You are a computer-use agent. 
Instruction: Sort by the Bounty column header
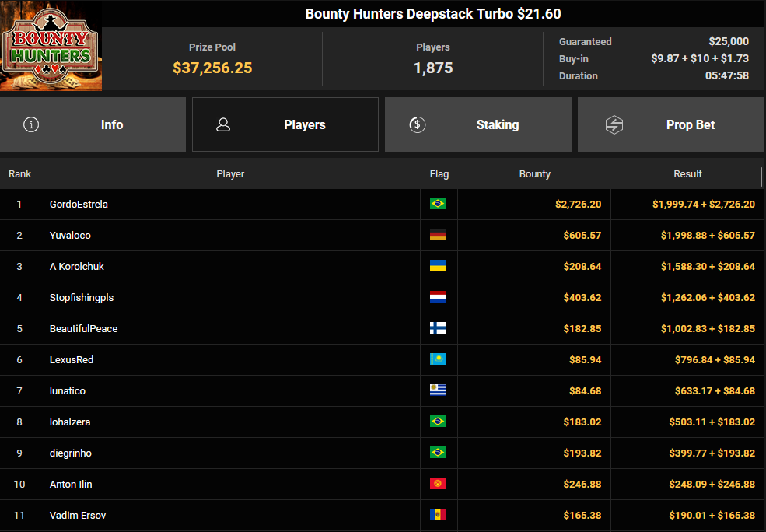534,173
